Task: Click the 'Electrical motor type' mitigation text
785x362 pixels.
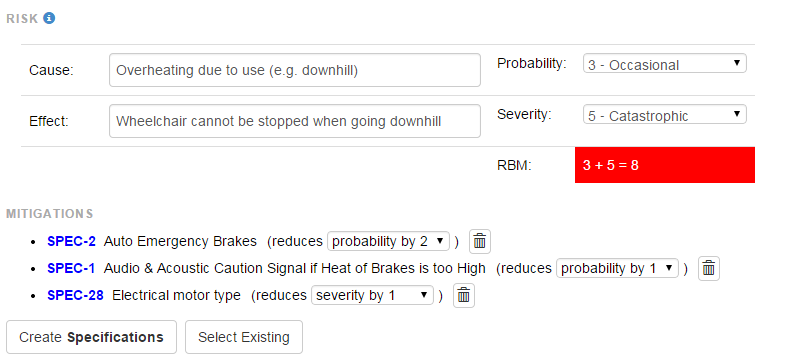Action: (176, 295)
